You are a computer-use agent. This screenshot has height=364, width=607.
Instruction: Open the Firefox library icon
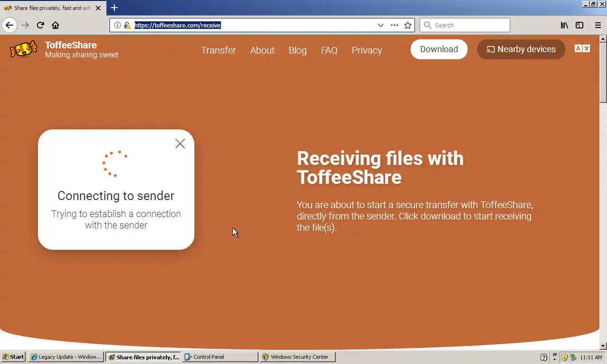564,25
